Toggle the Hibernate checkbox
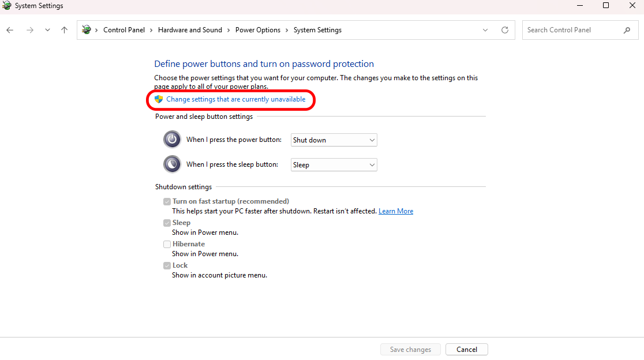The height and width of the screenshot is (360, 644). [167, 244]
